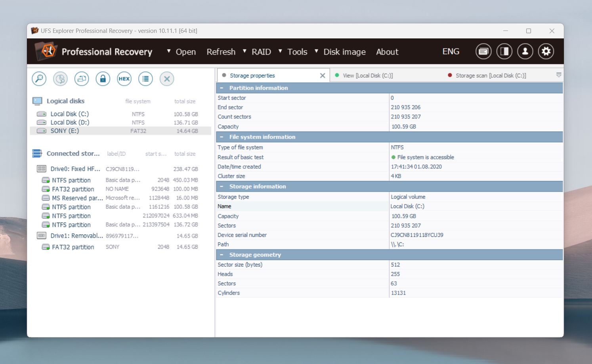Viewport: 592px width, 364px height.
Task: Select Local Disk (C:) in logical disks
Action: click(120, 114)
